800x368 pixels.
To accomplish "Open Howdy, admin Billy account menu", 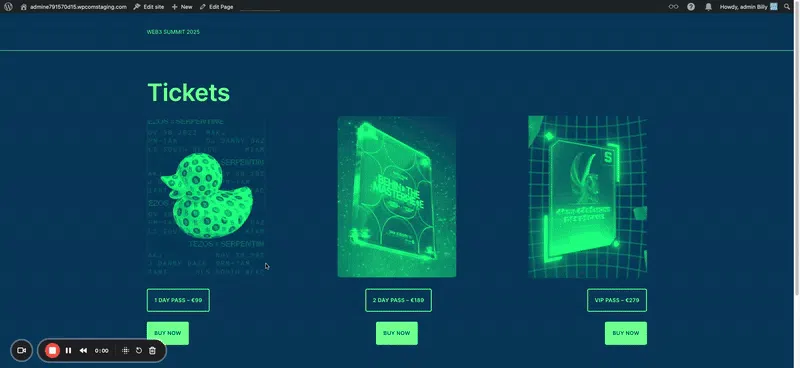I will [748, 7].
